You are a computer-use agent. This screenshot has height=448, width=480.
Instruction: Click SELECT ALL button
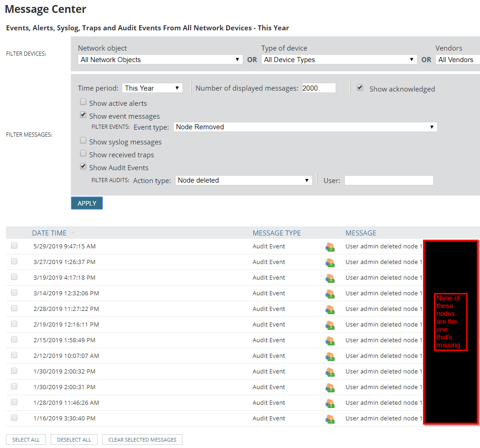point(26,439)
